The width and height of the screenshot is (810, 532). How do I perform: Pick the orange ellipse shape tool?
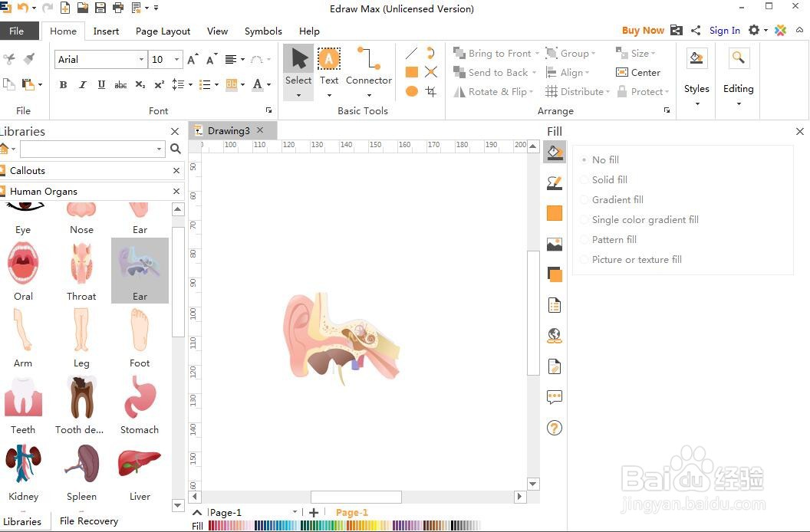click(x=412, y=91)
